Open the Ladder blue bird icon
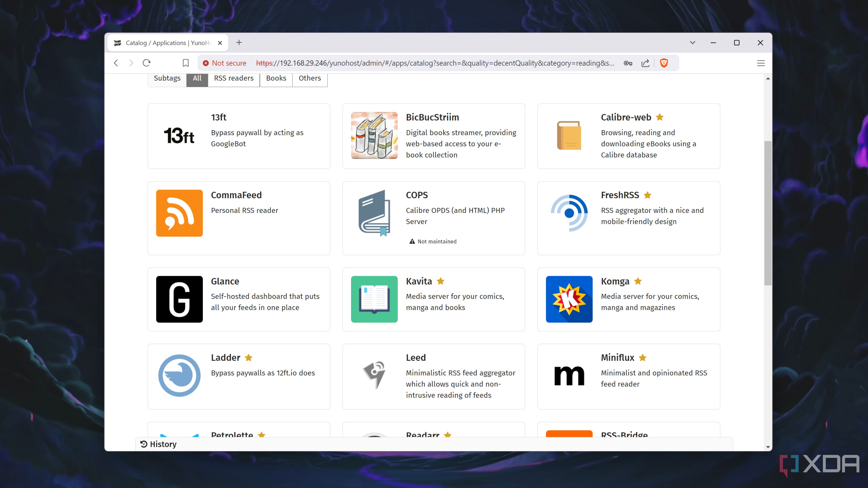This screenshot has width=868, height=488. (x=179, y=375)
